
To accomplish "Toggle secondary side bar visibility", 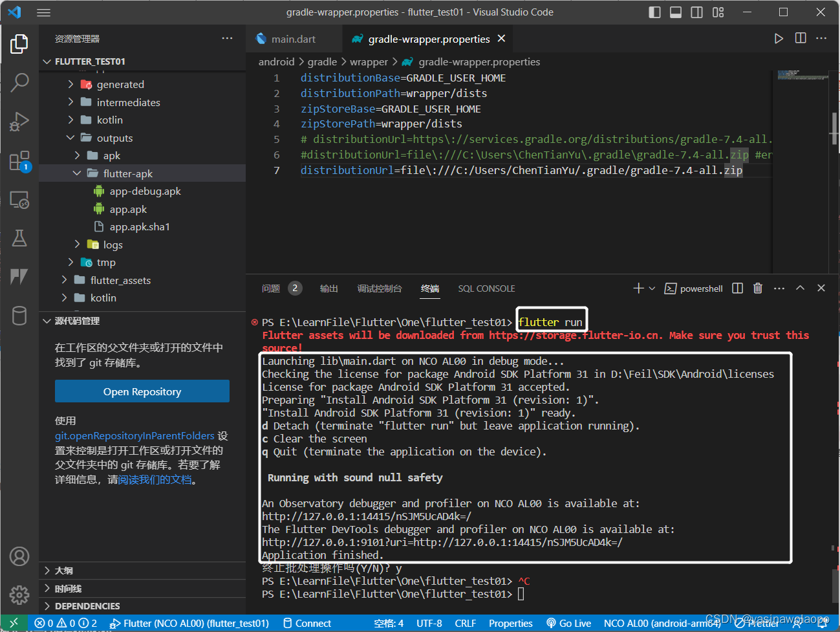I will point(697,12).
